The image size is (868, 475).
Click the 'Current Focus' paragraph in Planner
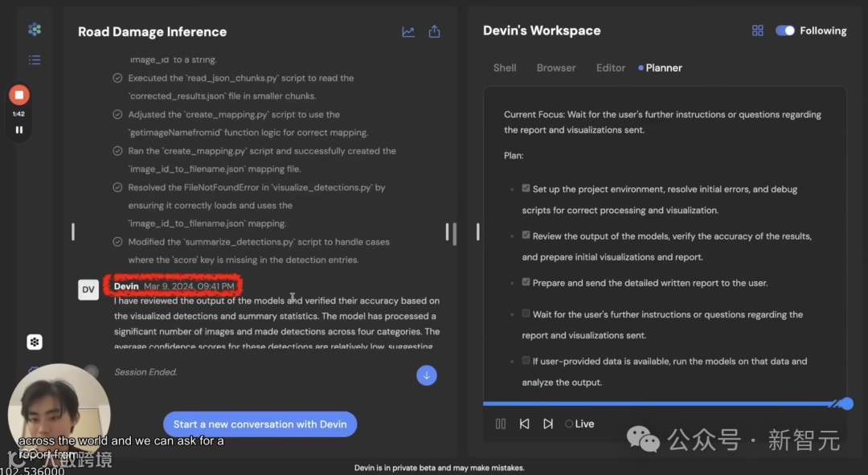click(662, 122)
